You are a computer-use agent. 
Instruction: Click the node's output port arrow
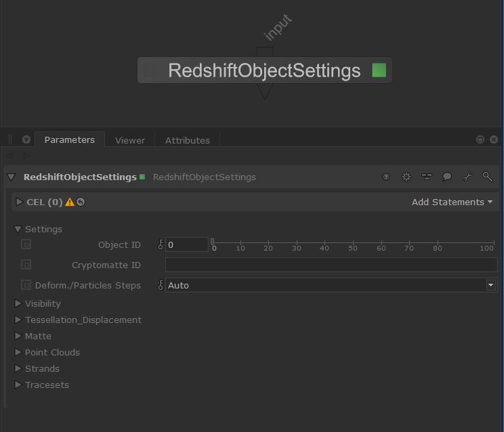tap(265, 91)
